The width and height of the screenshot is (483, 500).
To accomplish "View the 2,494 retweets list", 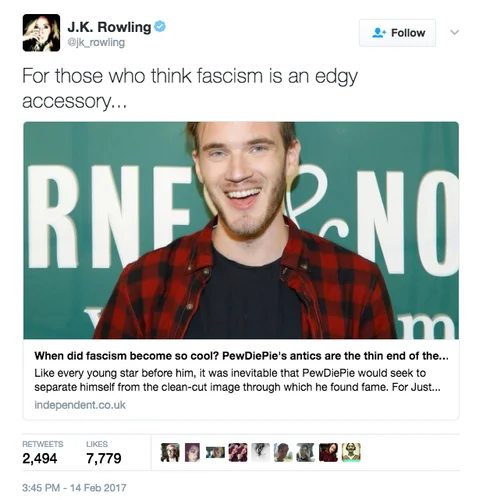I will coord(43,453).
